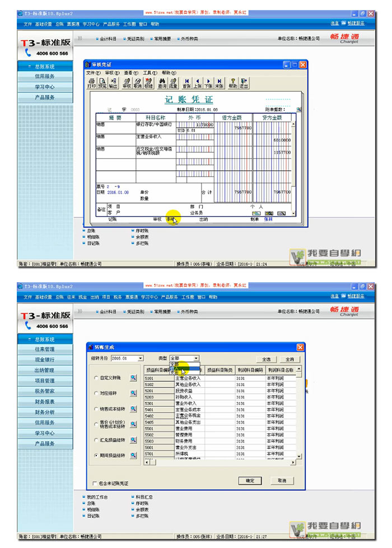The image size is (392, 548).
Task: Open 审核 menu in 审核凭证 menu bar
Action: click(112, 73)
